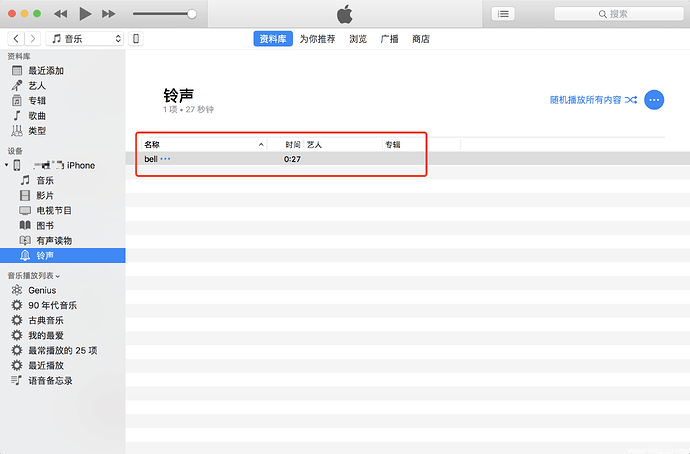
Task: Select Tones under the iPhone device
Action: [x=62, y=255]
